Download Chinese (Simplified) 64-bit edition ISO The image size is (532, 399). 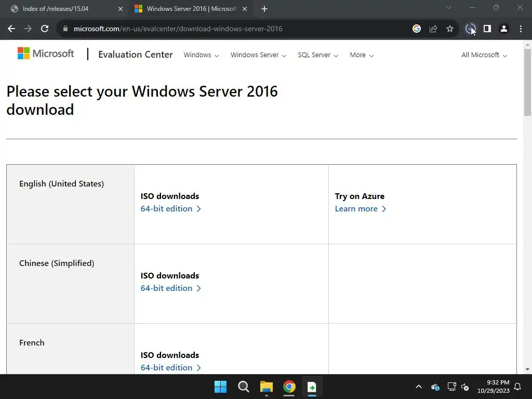click(x=170, y=288)
